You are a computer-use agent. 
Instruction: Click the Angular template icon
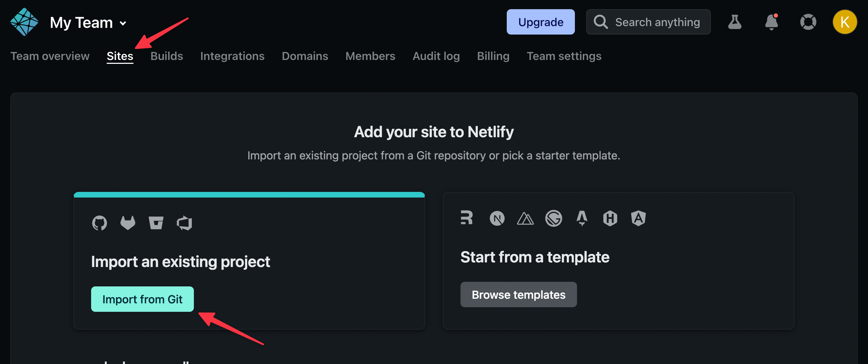(638, 218)
